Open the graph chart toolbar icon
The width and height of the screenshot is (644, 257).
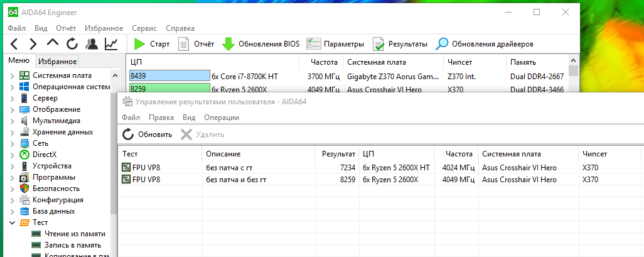click(111, 43)
